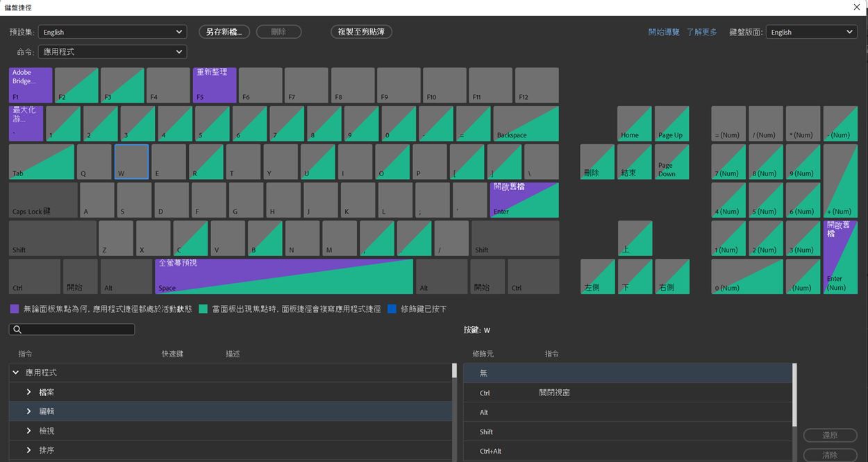The image size is (868, 462).
Task: Select the F1 Adobe Bridge key
Action: coord(31,85)
